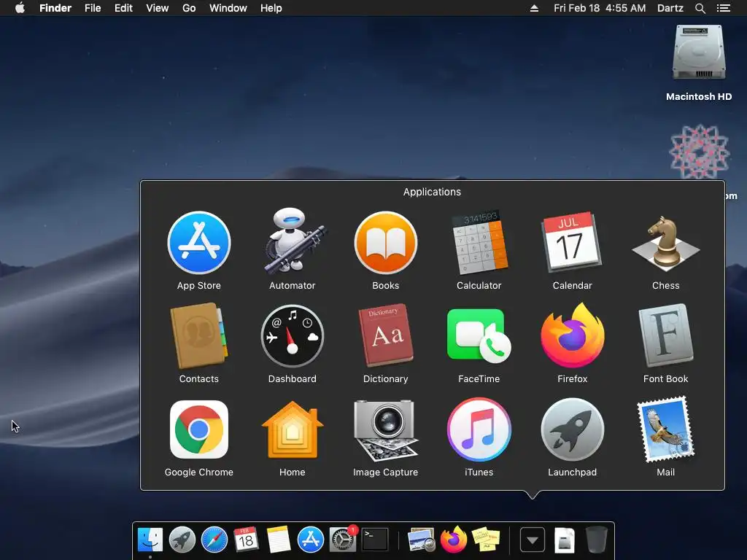This screenshot has height=560, width=747.
Task: Open App Store in the Dock
Action: tap(311, 540)
